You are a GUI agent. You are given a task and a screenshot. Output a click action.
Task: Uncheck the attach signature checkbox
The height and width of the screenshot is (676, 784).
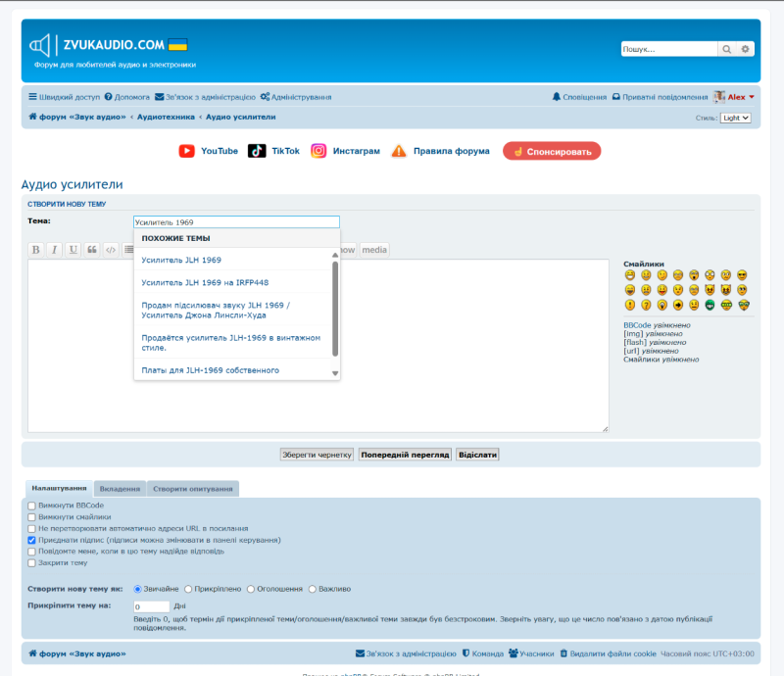pos(31,540)
